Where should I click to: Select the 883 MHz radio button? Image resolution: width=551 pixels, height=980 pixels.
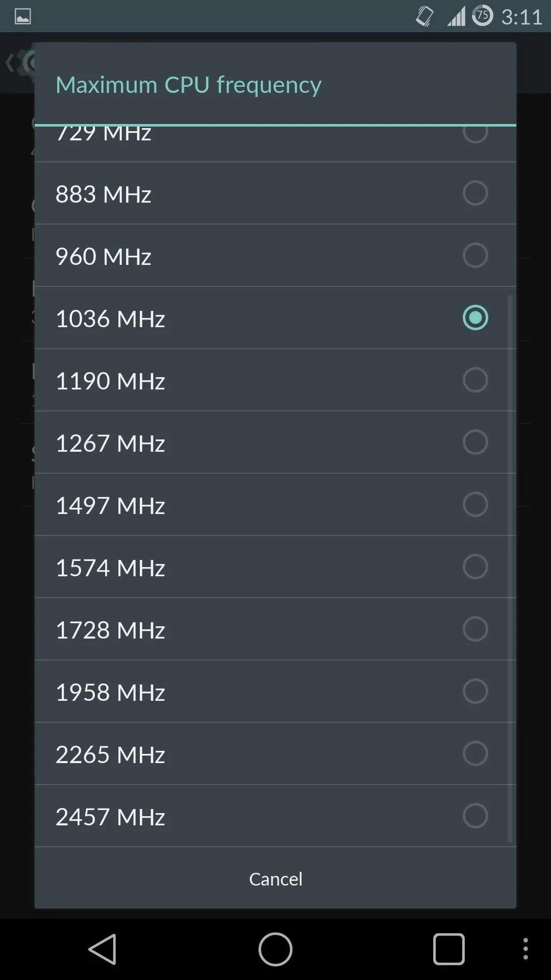[x=475, y=193]
